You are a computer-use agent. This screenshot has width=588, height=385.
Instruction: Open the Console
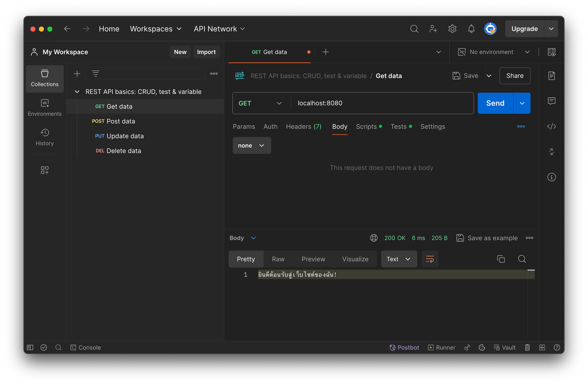[x=85, y=347]
